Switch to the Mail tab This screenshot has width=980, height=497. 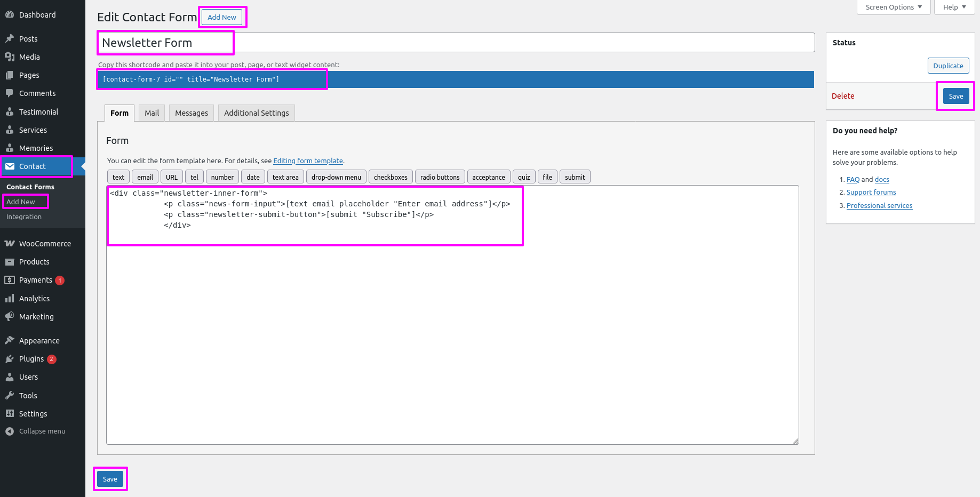152,113
